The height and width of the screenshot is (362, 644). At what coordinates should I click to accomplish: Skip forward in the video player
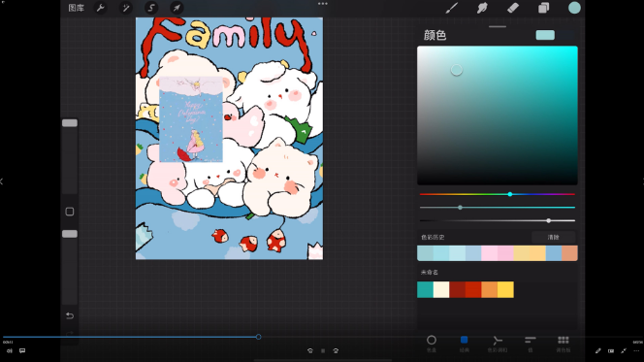click(336, 351)
